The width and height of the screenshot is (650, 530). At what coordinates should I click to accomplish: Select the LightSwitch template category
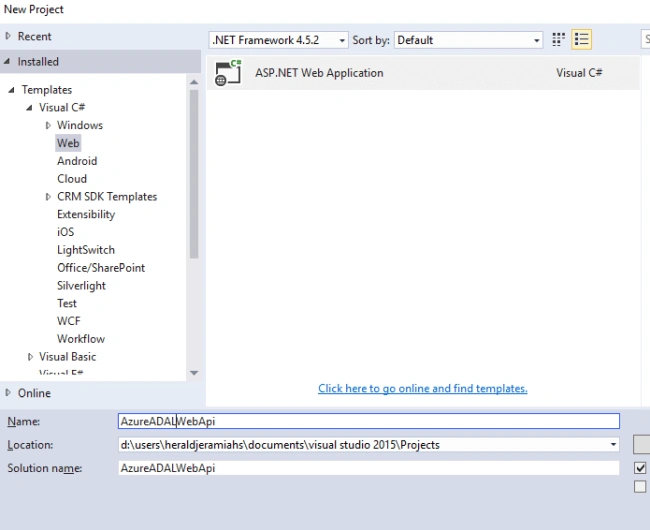pos(86,250)
